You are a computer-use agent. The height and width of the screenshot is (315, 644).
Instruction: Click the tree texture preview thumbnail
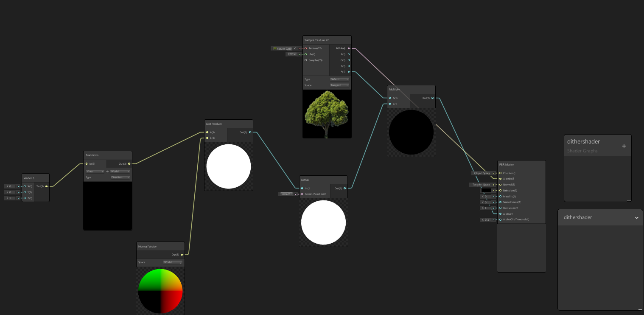(327, 114)
